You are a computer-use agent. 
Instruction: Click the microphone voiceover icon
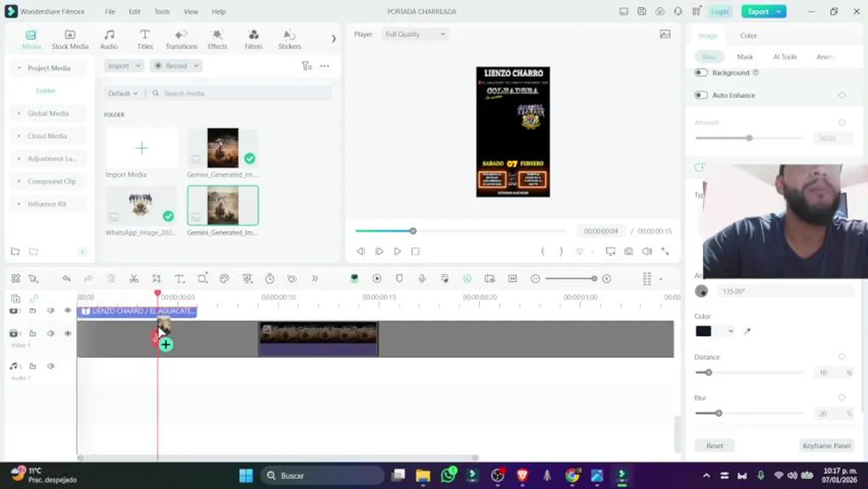422,278
